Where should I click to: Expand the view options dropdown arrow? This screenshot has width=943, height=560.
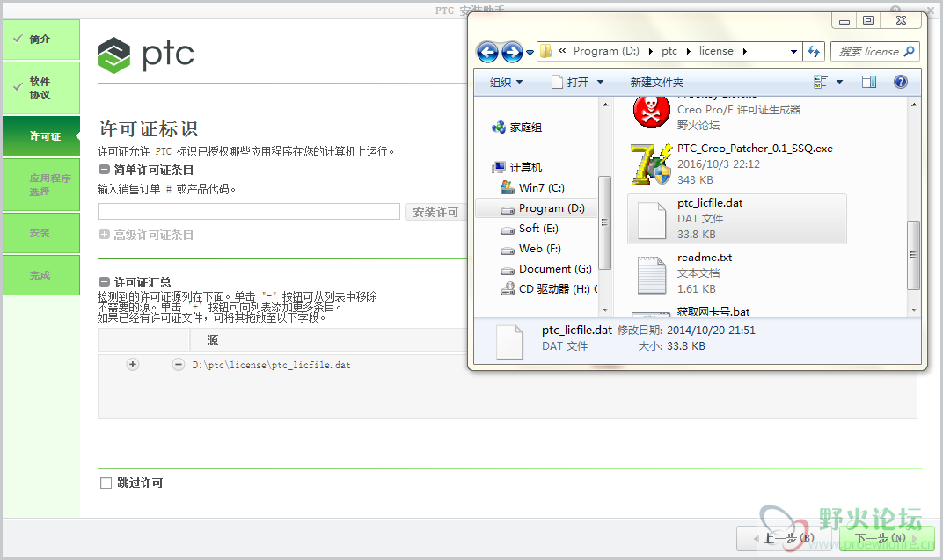point(839,82)
